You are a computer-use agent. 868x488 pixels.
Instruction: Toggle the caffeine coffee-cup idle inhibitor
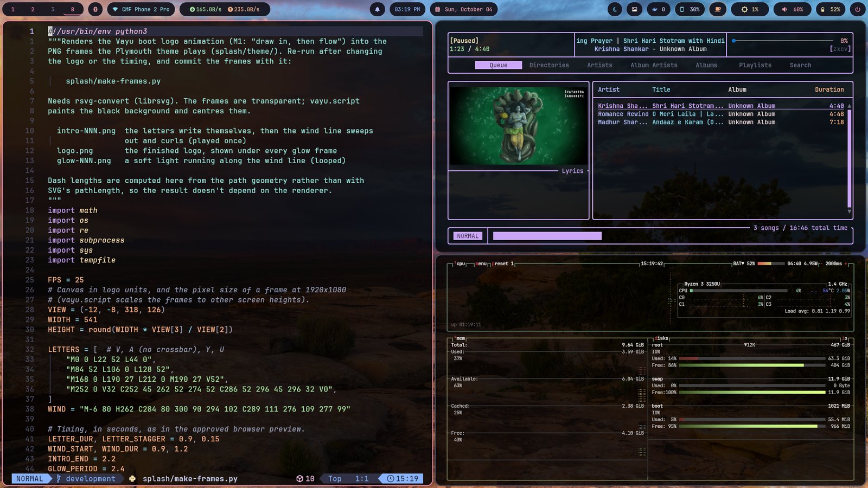(718, 9)
